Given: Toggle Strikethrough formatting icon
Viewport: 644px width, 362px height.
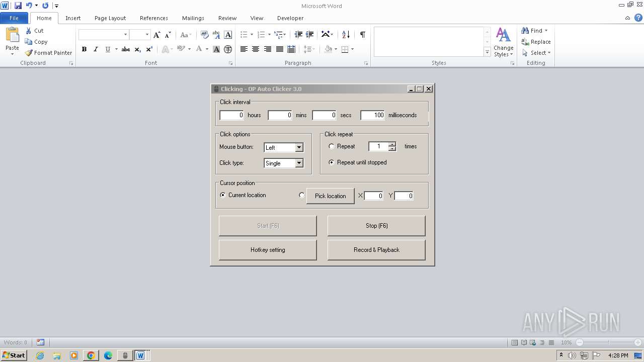Looking at the screenshot, I should click(126, 49).
